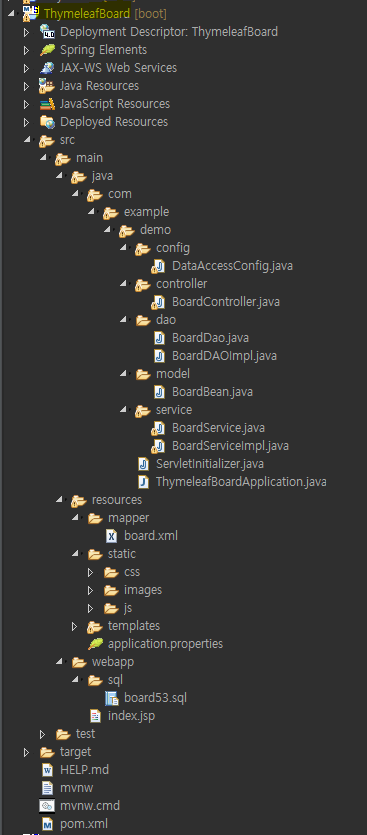This screenshot has height=835, width=367.
Task: Expand the Deployment Descriptor node
Action: tap(27, 32)
